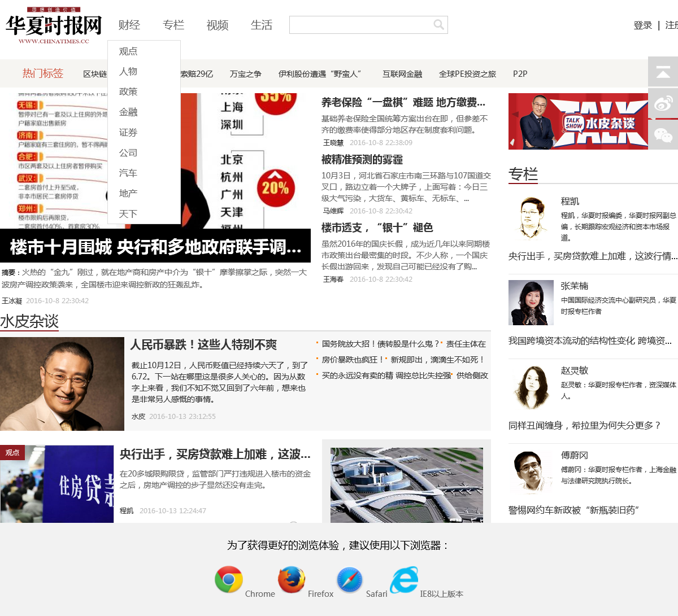Viewport: 678px width, 616px height.
Task: Click the 华夏时报网 site logo
Action: pos(54,26)
